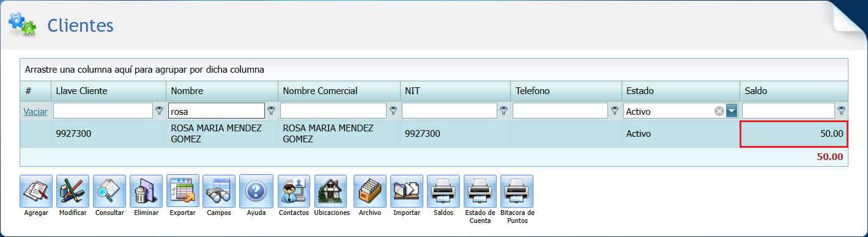This screenshot has height=237, width=868.
Task: Click the Importar icon
Action: click(x=407, y=191)
